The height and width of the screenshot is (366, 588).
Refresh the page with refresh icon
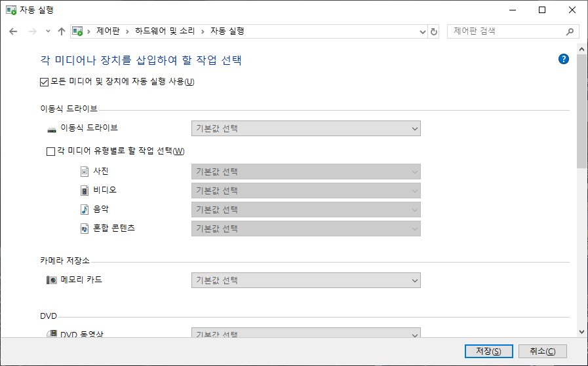(x=434, y=32)
